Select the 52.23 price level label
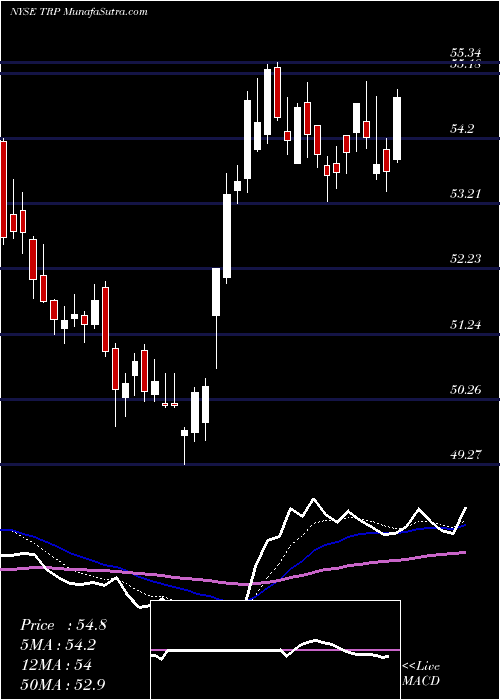This screenshot has height=700, width=500. point(465,259)
